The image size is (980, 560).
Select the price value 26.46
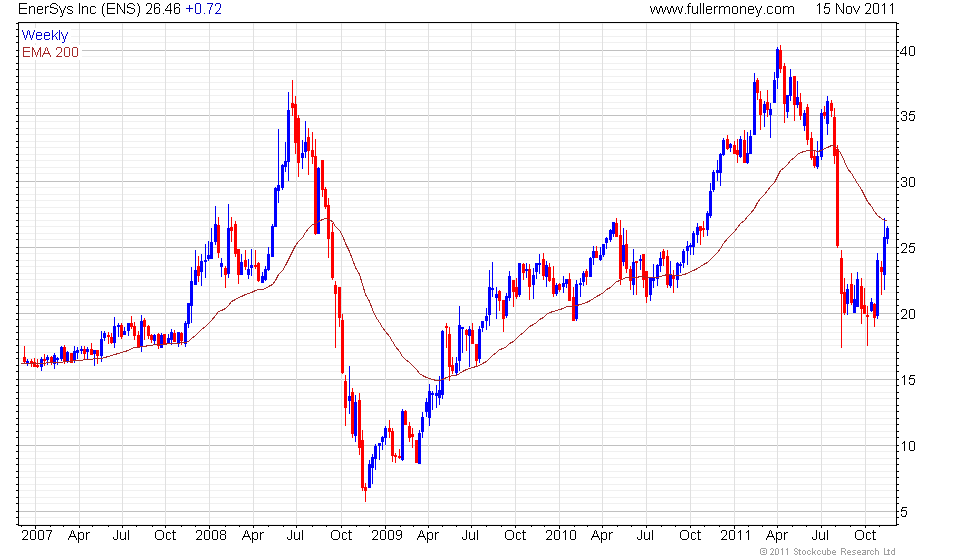point(163,9)
